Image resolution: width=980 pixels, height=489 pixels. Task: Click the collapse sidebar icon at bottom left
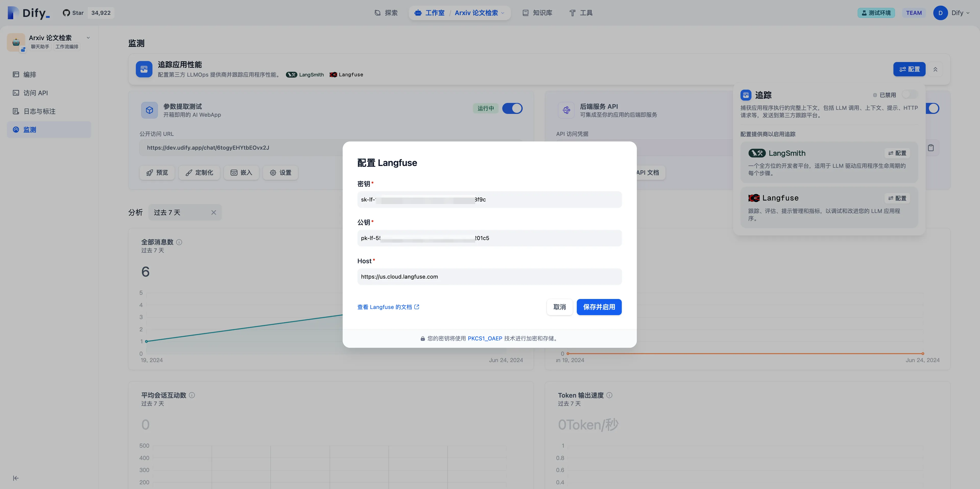coord(16,478)
